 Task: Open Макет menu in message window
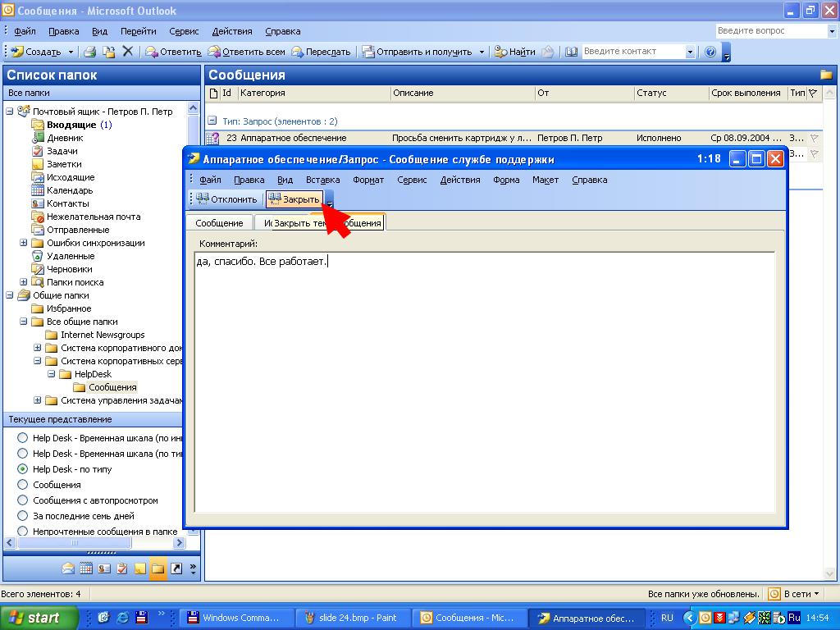pos(546,180)
